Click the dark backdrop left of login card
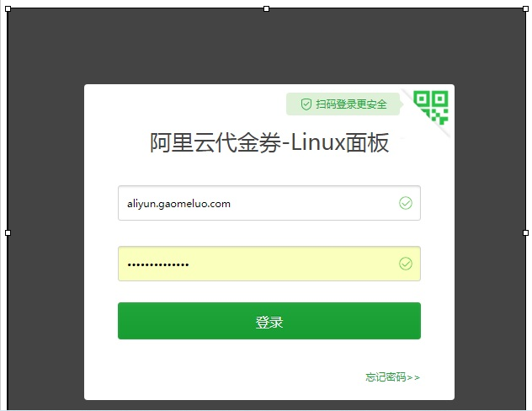 [45, 238]
